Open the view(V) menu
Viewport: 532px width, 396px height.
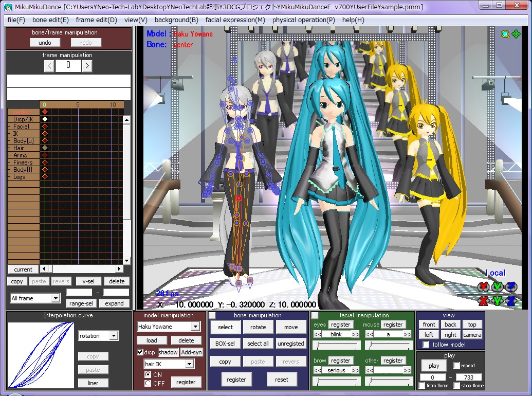click(136, 20)
